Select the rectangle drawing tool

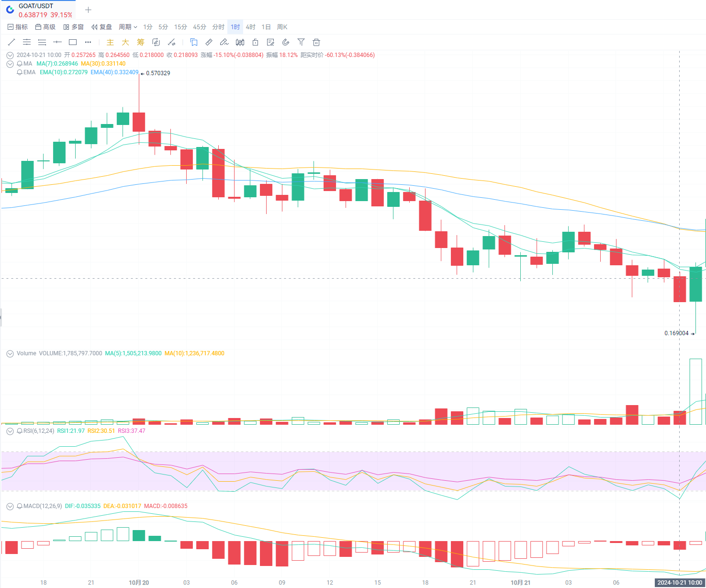[x=73, y=42]
